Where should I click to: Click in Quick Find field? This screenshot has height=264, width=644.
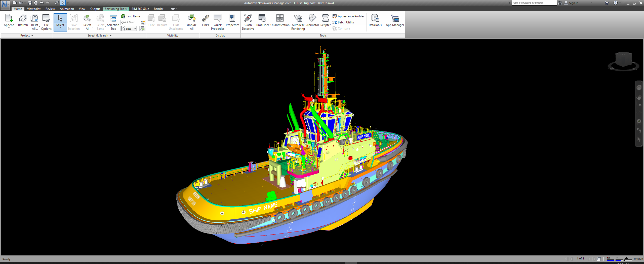[130, 22]
